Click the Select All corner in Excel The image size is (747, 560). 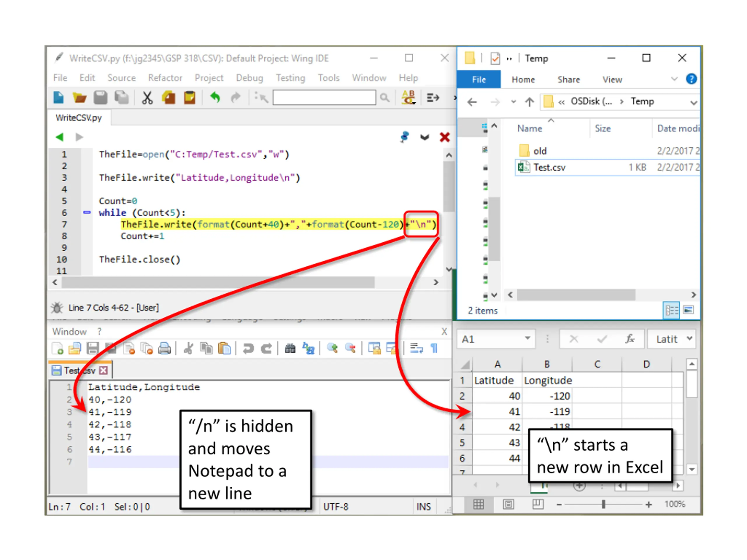tap(466, 365)
